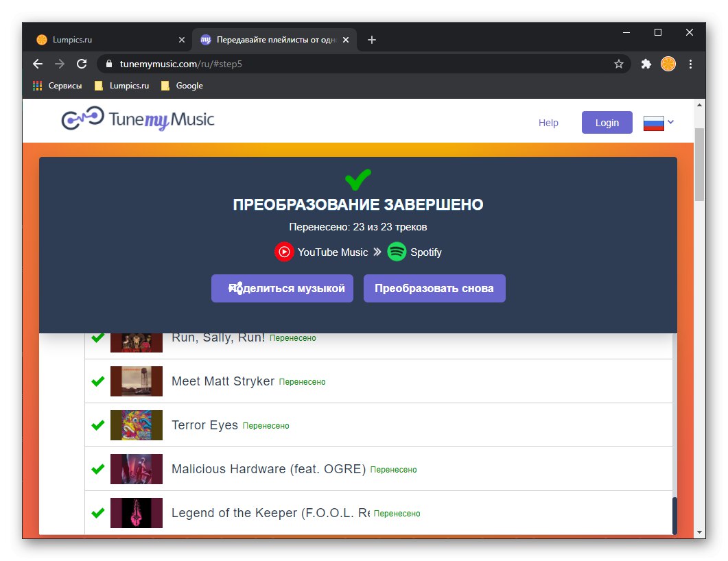Click the track list scrollbar thumb
This screenshot has height=561, width=728.
(674, 516)
